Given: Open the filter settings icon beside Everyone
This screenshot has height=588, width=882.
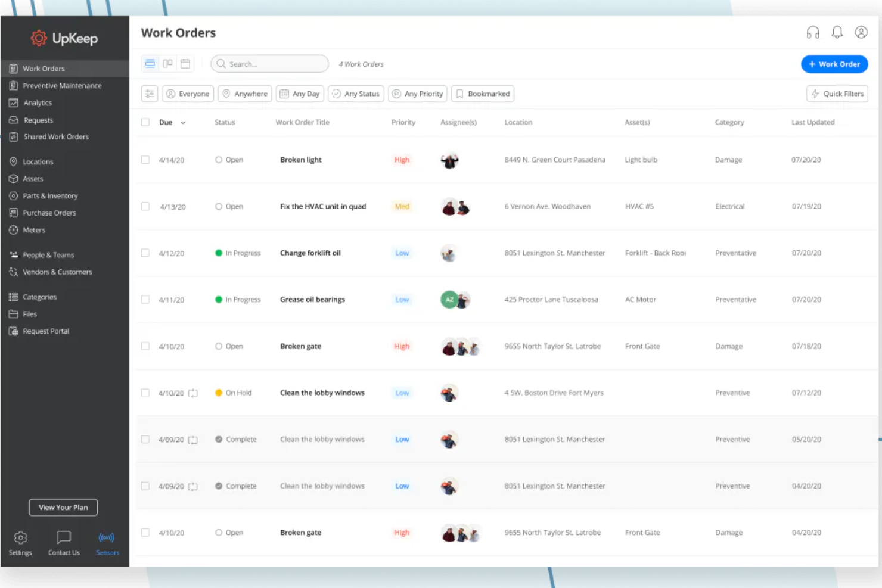Looking at the screenshot, I should pyautogui.click(x=150, y=94).
